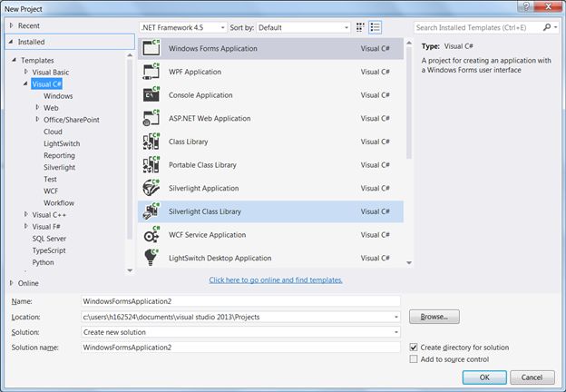This screenshot has height=392, width=566.
Task: Open the search options dropdown arrow
Action: tap(555, 27)
